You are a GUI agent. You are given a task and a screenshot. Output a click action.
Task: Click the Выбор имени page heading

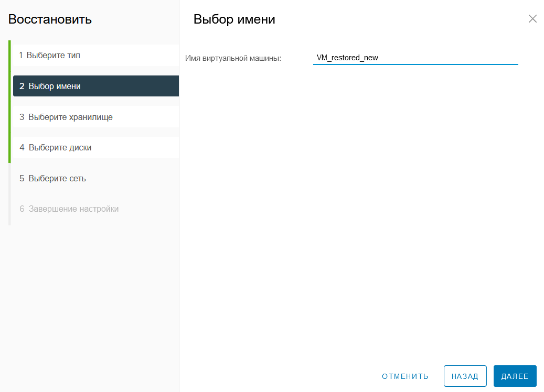pos(234,19)
